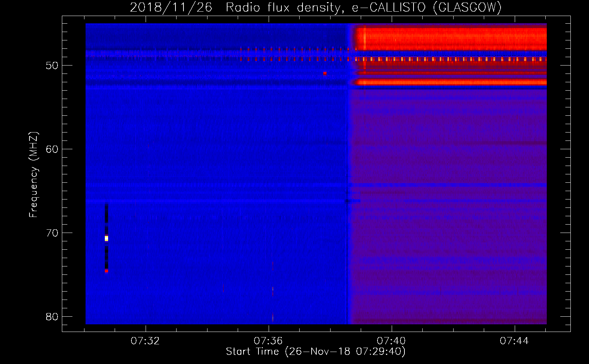Viewport: 589px width, 364px height.
Task: Click the yellow-white spike near 70 MHz
Action: tap(106, 238)
